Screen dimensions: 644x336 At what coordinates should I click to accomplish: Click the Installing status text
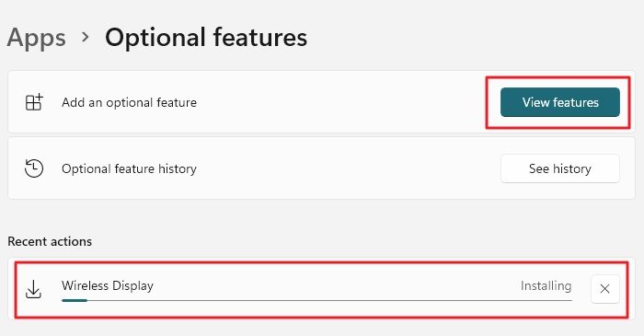click(546, 285)
